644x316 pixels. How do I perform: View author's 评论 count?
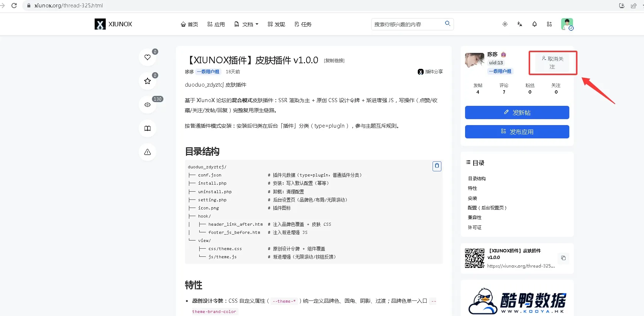tap(504, 88)
